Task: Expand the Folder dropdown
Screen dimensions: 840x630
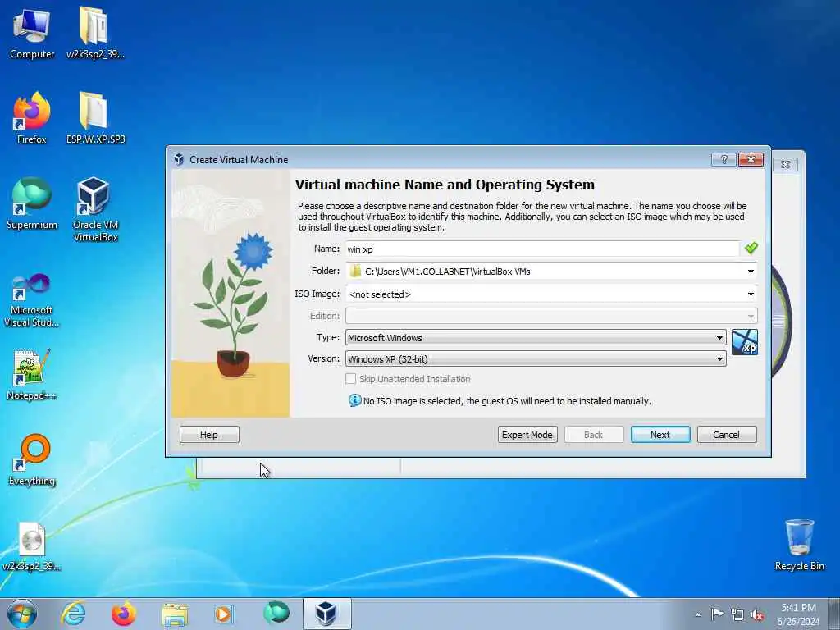Action: (x=751, y=271)
